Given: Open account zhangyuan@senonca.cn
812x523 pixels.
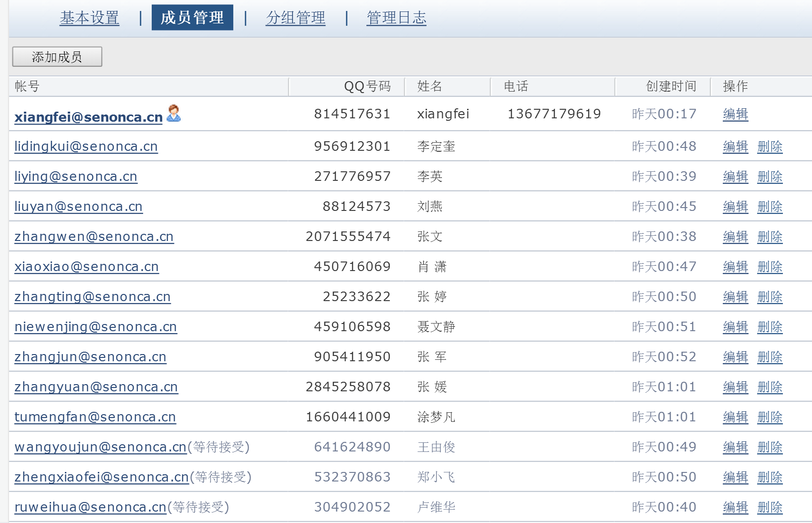Looking at the screenshot, I should [x=96, y=387].
